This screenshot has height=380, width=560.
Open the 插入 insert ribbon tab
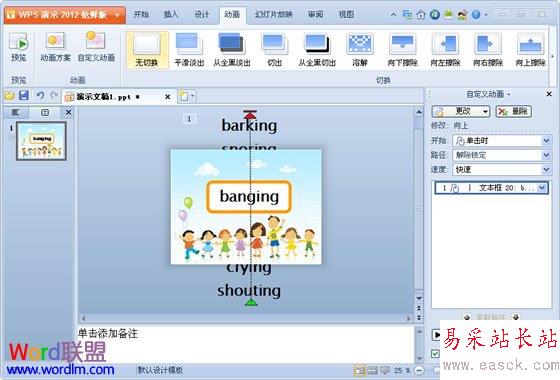click(x=171, y=15)
